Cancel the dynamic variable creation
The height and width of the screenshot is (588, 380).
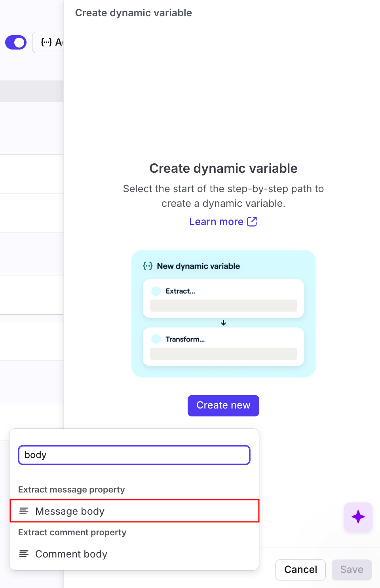(x=300, y=570)
